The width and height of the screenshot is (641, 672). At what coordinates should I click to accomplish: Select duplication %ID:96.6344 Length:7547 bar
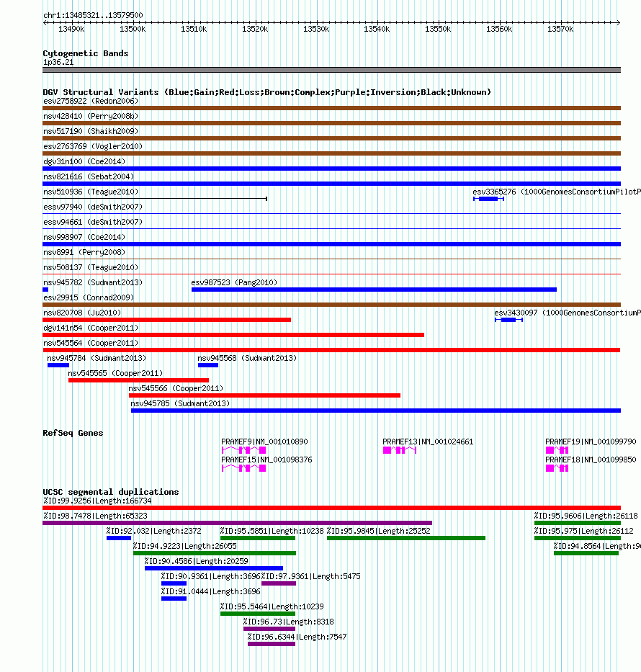272,644
